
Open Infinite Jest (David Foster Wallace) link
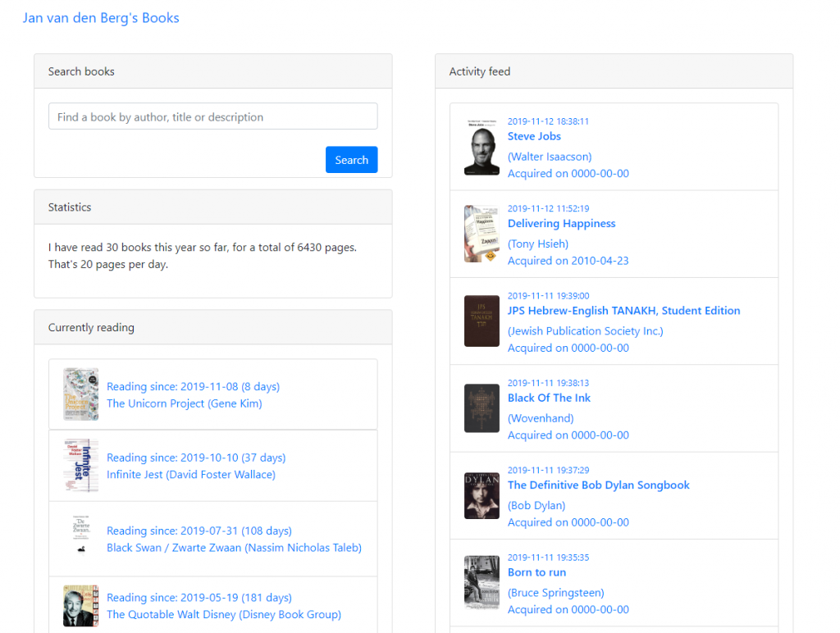(191, 475)
